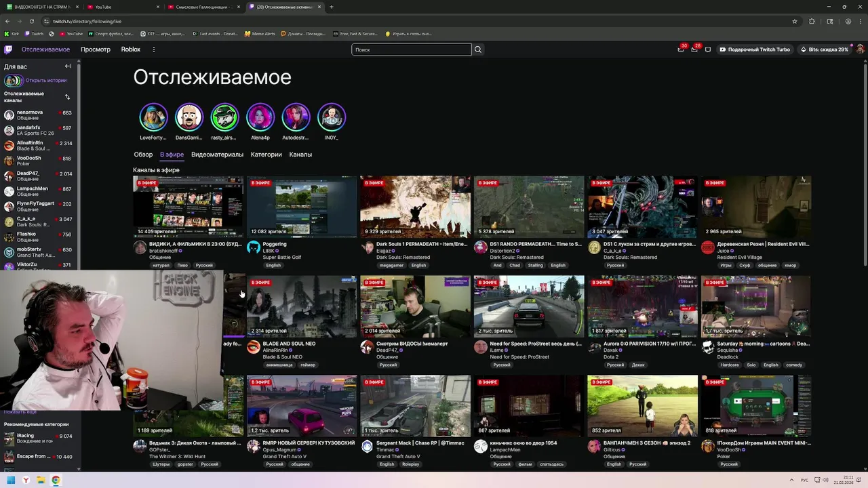This screenshot has width=868, height=488.
Task: Open File Explorer from the taskbar
Action: coord(41,481)
